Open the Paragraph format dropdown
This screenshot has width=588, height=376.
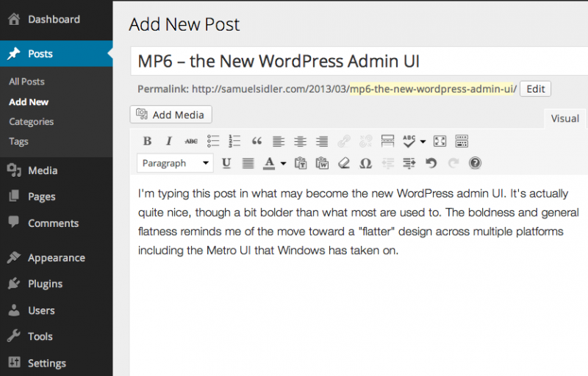click(175, 163)
